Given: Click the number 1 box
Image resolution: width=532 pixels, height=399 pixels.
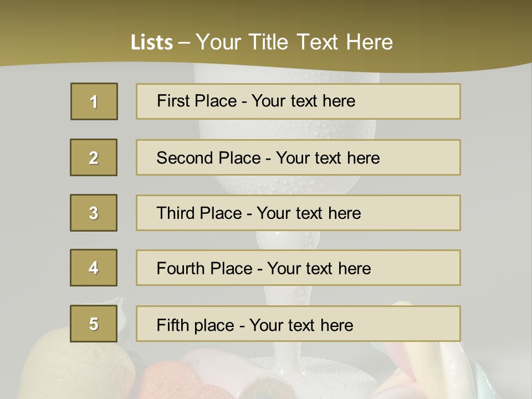Looking at the screenshot, I should pos(94,101).
